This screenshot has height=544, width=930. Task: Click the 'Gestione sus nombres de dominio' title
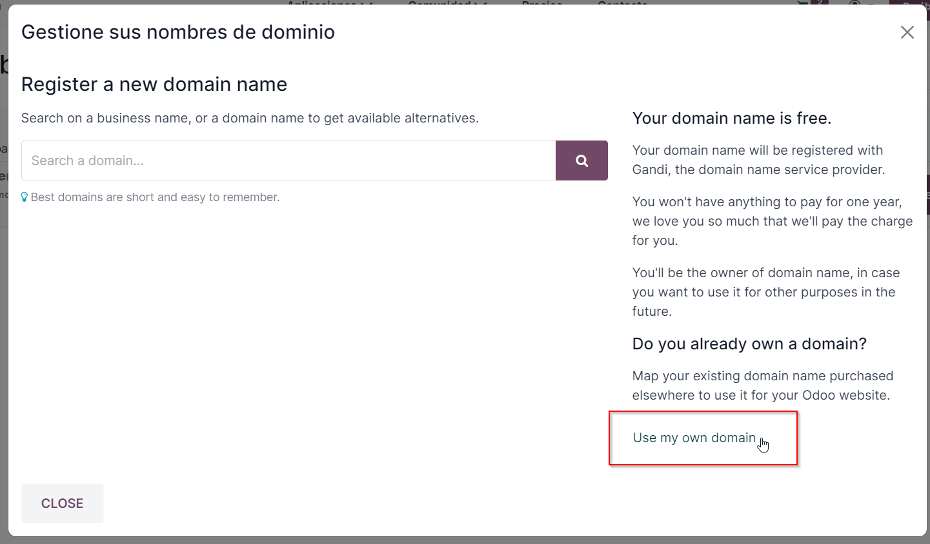[x=178, y=32]
